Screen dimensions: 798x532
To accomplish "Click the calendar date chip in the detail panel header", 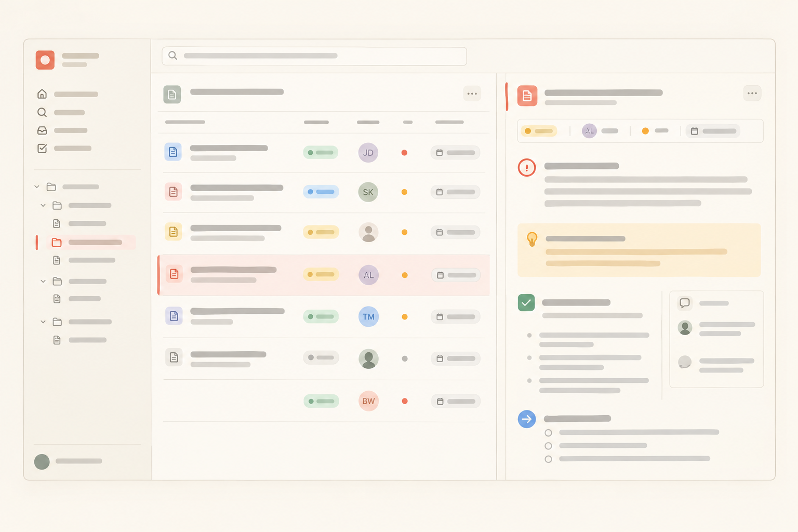I will [713, 131].
